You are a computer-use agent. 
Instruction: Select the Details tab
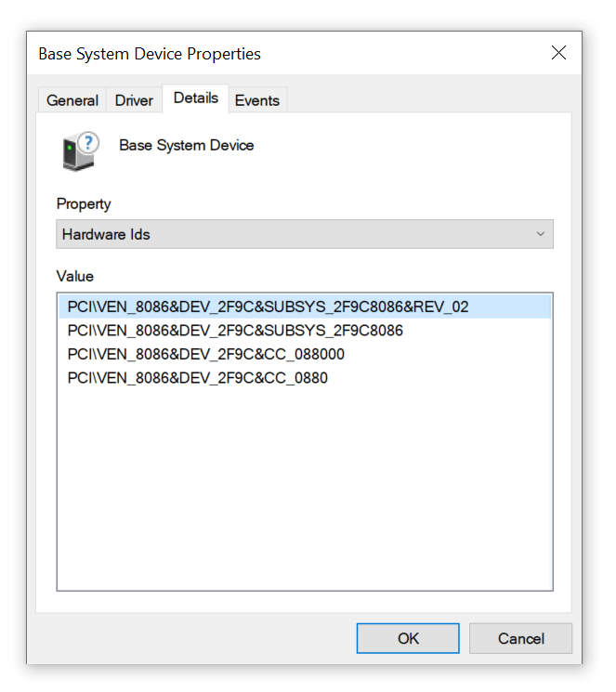click(195, 98)
